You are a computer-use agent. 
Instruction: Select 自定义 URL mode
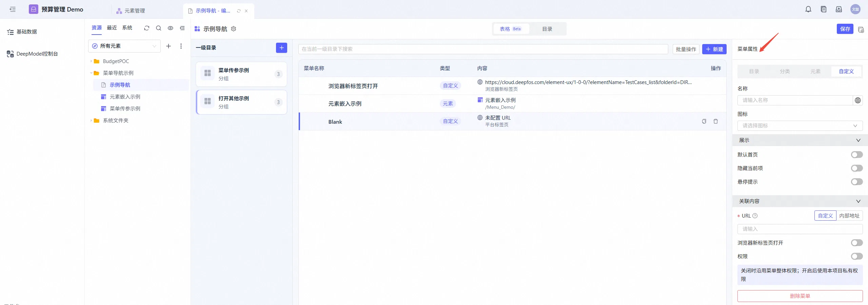[x=825, y=216]
